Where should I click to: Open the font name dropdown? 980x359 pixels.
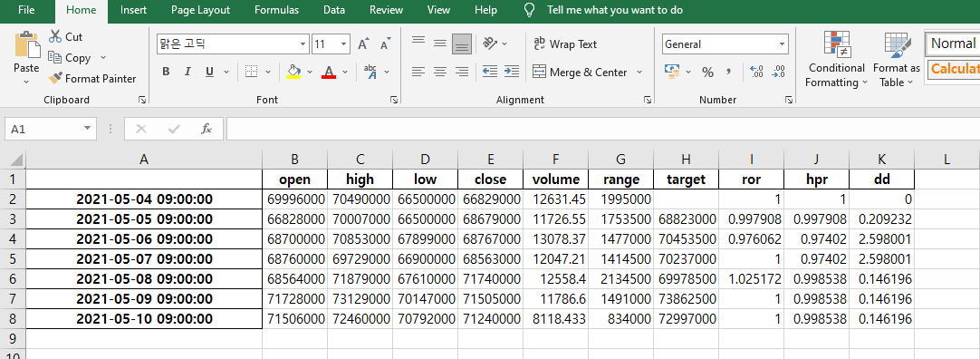pyautogui.click(x=303, y=44)
